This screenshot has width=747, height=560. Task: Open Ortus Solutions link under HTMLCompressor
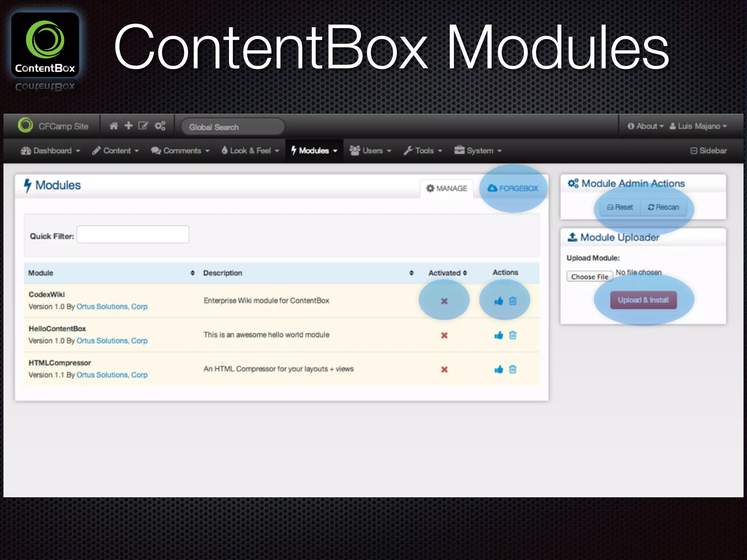112,375
